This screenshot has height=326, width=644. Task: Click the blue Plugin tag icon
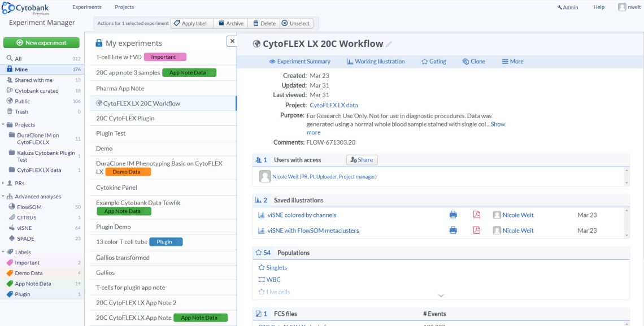[10, 294]
